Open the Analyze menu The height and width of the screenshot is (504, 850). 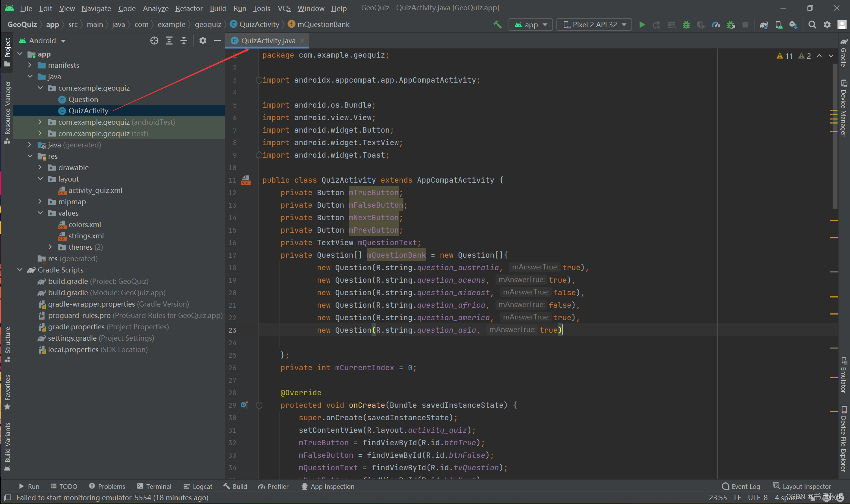(x=155, y=8)
